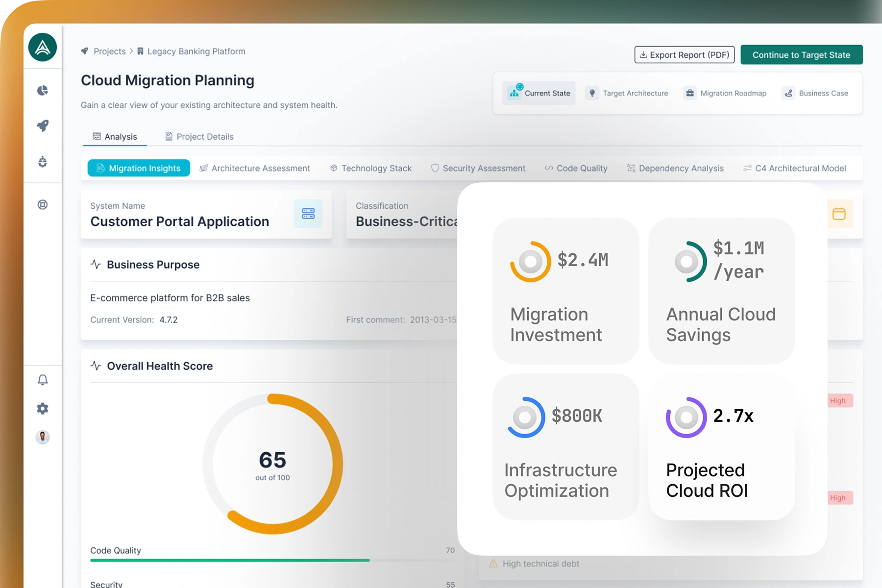The width and height of the screenshot is (882, 588).
Task: Open Technology Stack sub-tab
Action: coord(371,168)
